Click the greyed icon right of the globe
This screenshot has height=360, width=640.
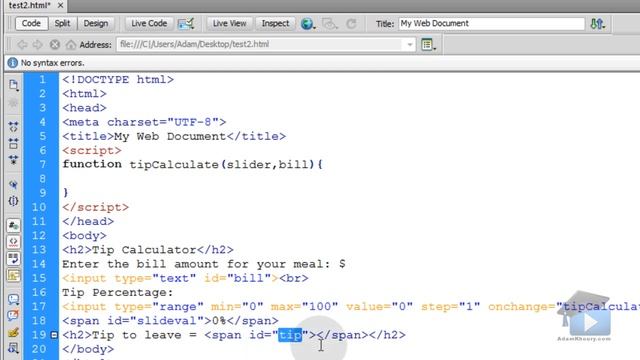pos(329,24)
